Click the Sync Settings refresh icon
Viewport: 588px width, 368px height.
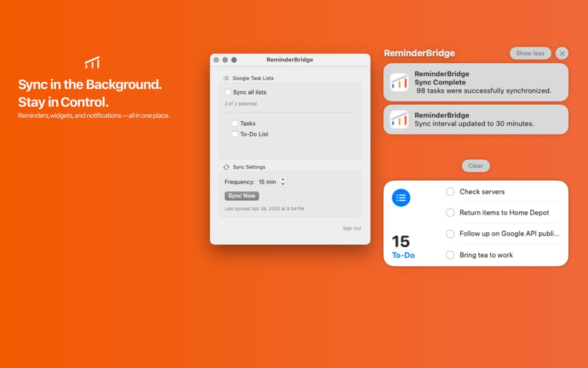226,167
